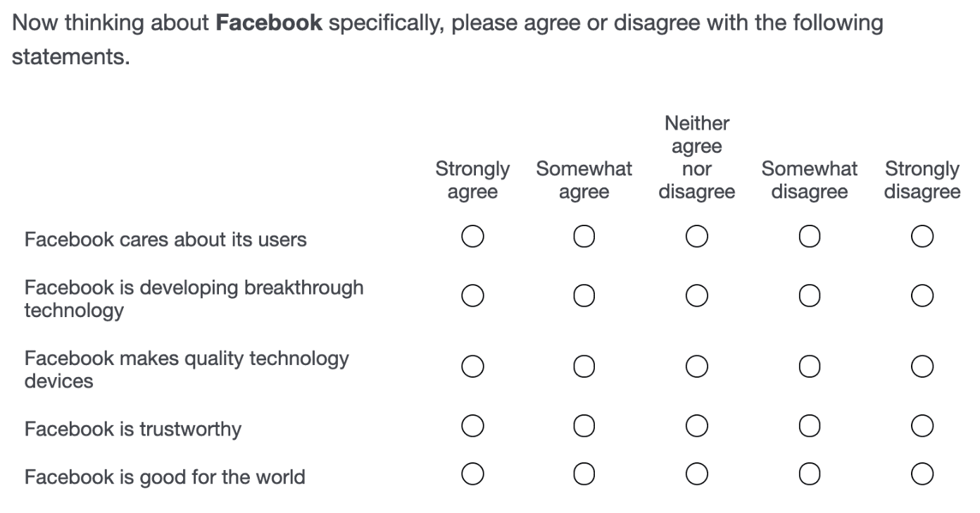The height and width of the screenshot is (513, 980).
Task: Mark Strongly disagree for Facebook is trustworthy
Action: 922,426
